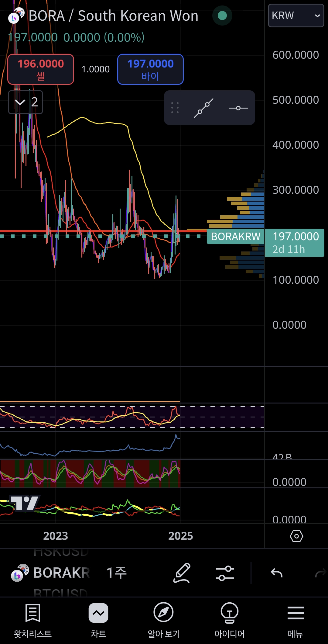Tap the green market status indicator
Image resolution: width=328 pixels, height=644 pixels.
pos(222,16)
